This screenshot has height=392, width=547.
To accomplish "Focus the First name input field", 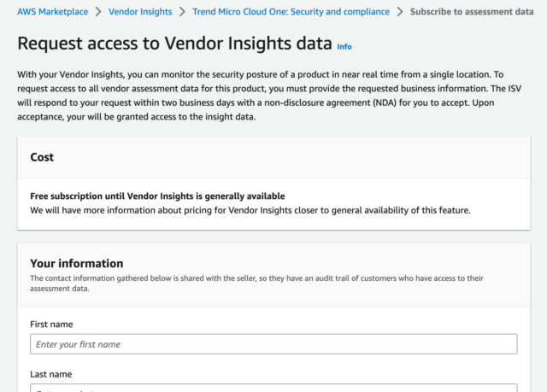I will (x=273, y=344).
